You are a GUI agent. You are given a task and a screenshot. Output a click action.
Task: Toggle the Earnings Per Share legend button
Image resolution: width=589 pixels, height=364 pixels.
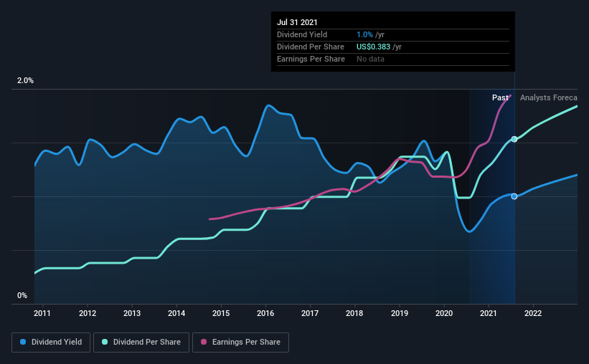[240, 343]
